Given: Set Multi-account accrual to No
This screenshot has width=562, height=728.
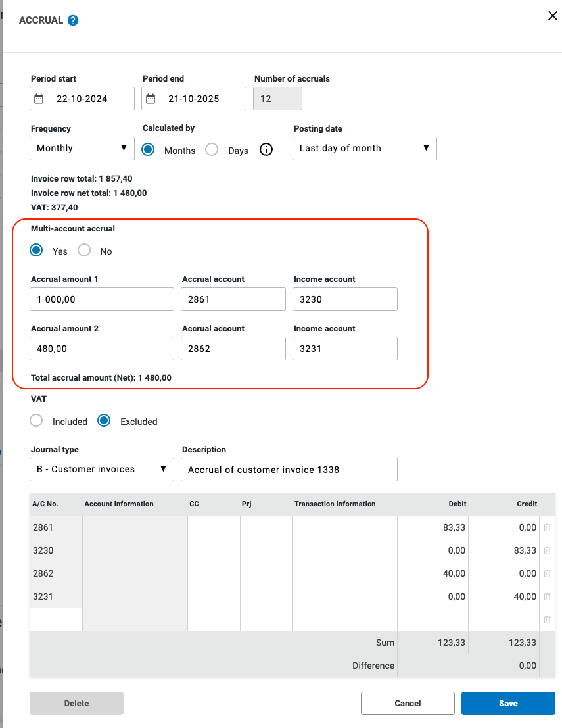Looking at the screenshot, I should [x=84, y=250].
